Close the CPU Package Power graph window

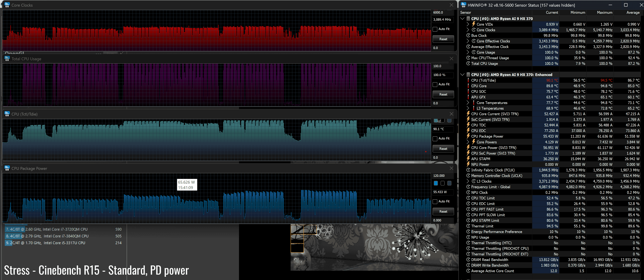coord(451,168)
